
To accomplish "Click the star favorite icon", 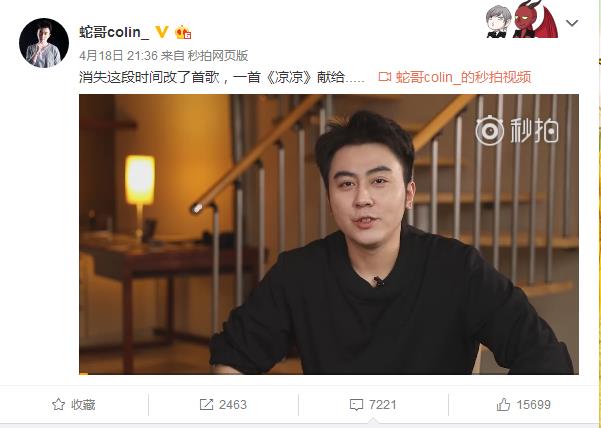I will 58,404.
